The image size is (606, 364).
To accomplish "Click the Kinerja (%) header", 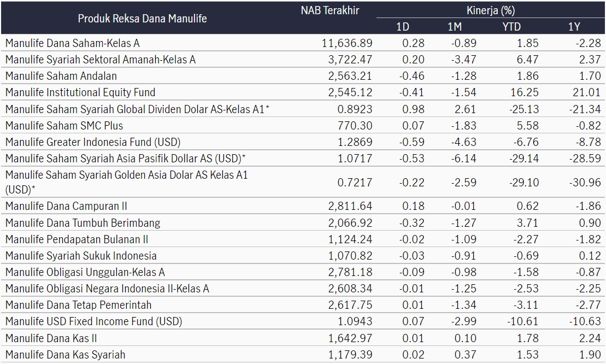I will [491, 10].
